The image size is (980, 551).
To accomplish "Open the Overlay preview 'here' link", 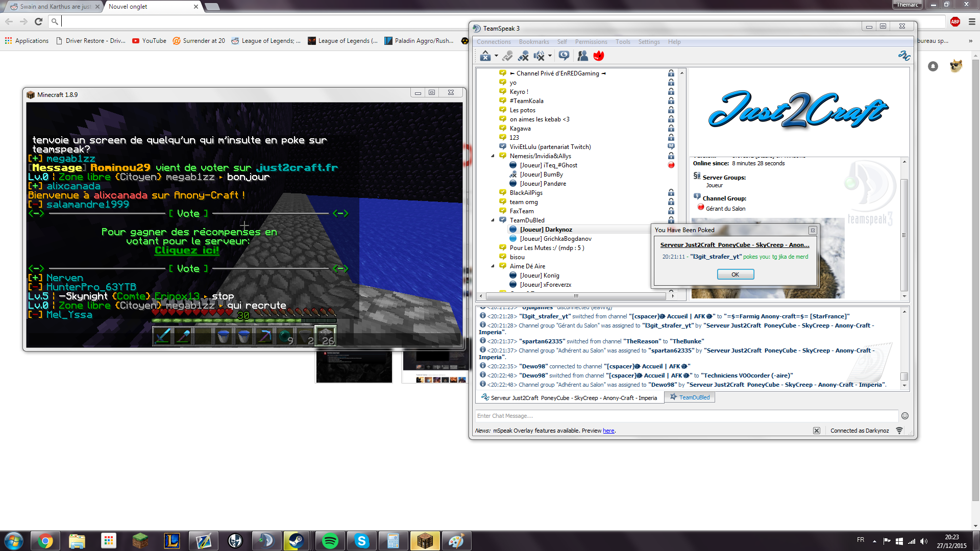I will pyautogui.click(x=608, y=431).
